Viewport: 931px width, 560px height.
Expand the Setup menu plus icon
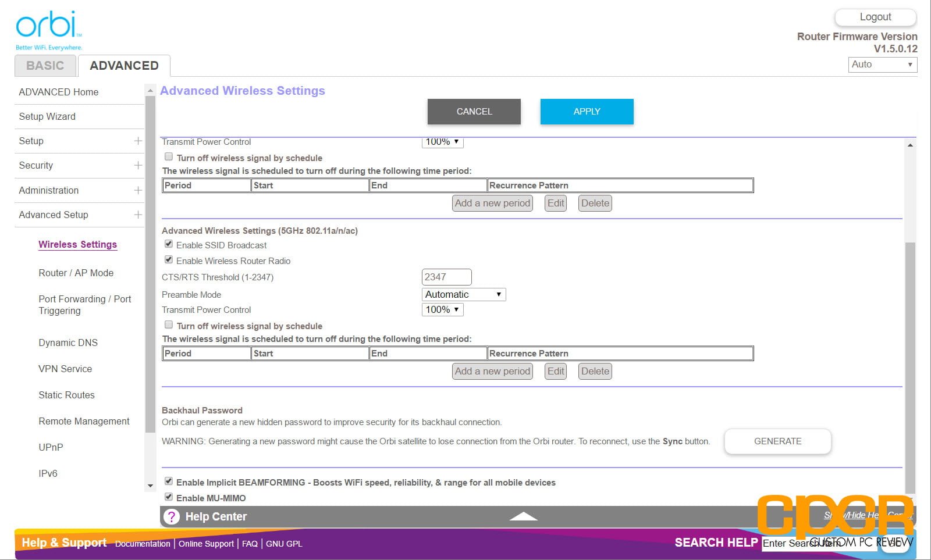click(x=138, y=141)
